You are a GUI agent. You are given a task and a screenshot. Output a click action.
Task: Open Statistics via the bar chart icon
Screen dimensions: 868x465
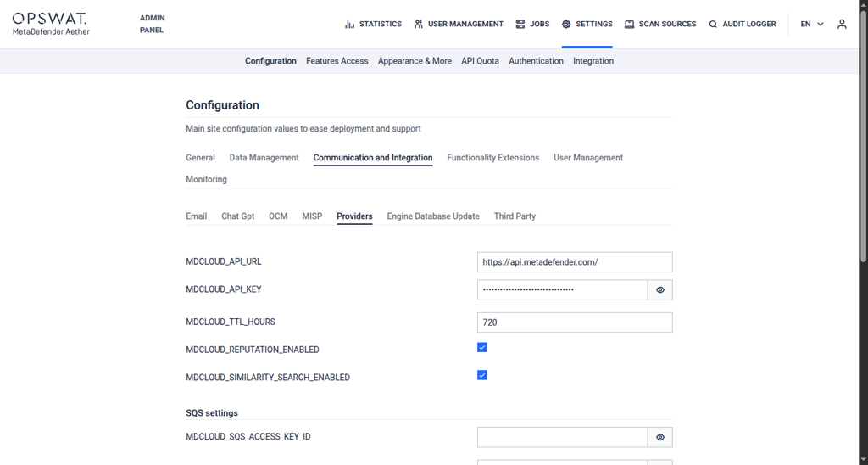point(349,25)
